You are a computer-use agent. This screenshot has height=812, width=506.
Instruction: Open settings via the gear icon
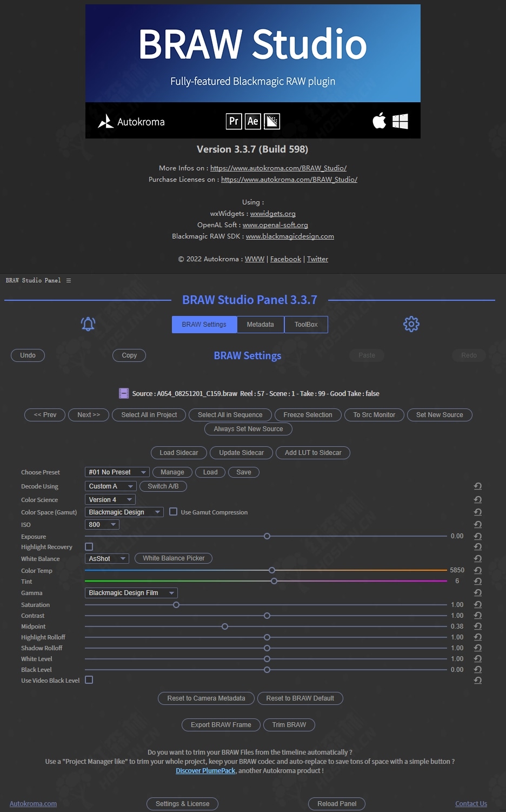[x=411, y=324]
